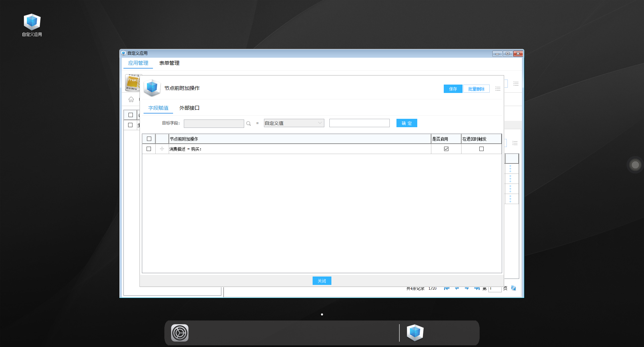The height and width of the screenshot is (347, 644).
Task: Uncheck 是否启用 for the 消费描述 row
Action: 446,149
